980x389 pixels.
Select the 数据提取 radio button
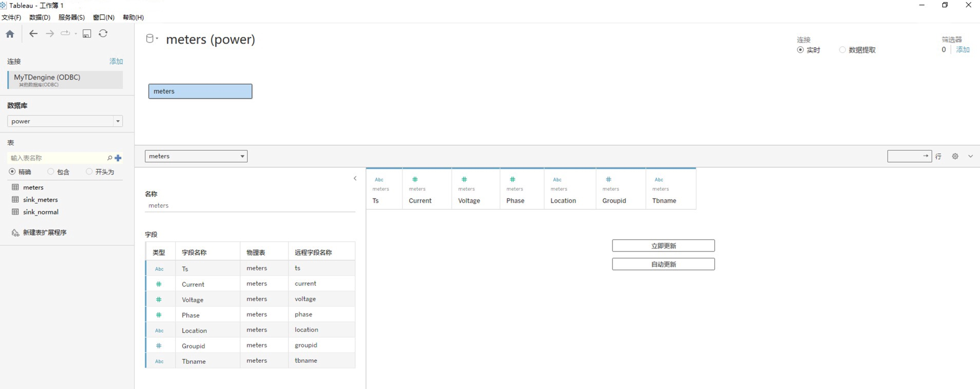pos(842,50)
